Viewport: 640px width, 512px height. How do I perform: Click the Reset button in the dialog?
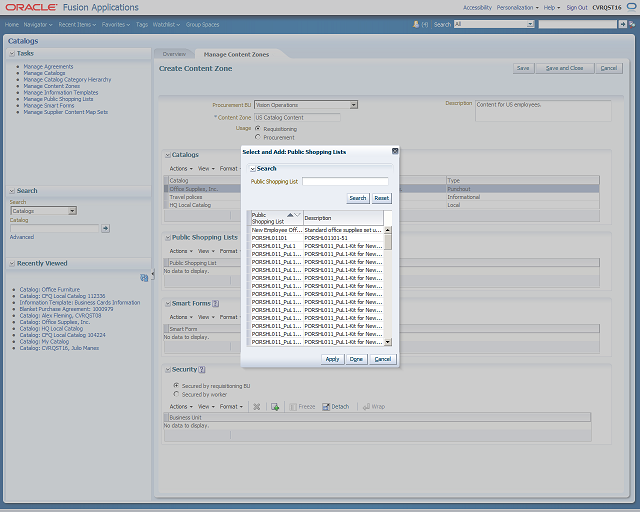(382, 198)
